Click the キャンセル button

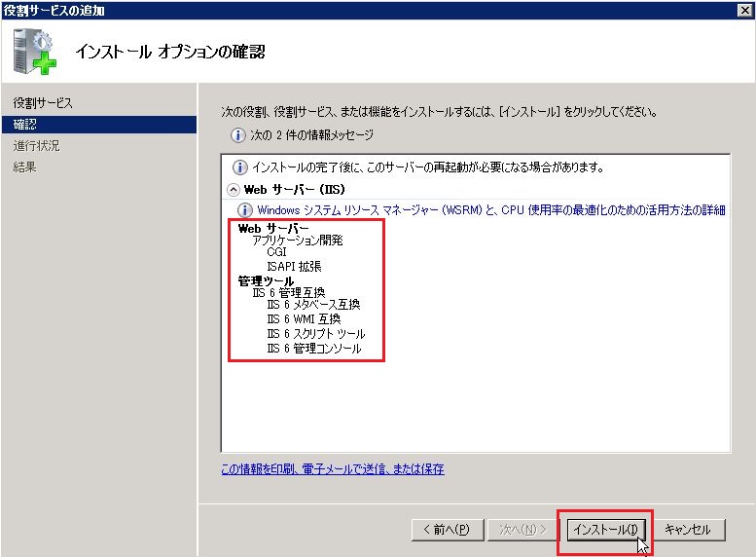[688, 530]
